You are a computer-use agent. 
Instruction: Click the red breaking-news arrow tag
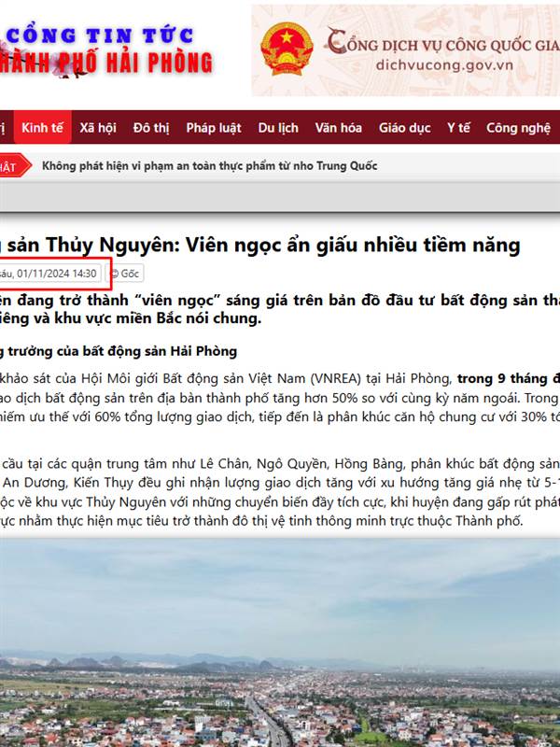(14, 166)
